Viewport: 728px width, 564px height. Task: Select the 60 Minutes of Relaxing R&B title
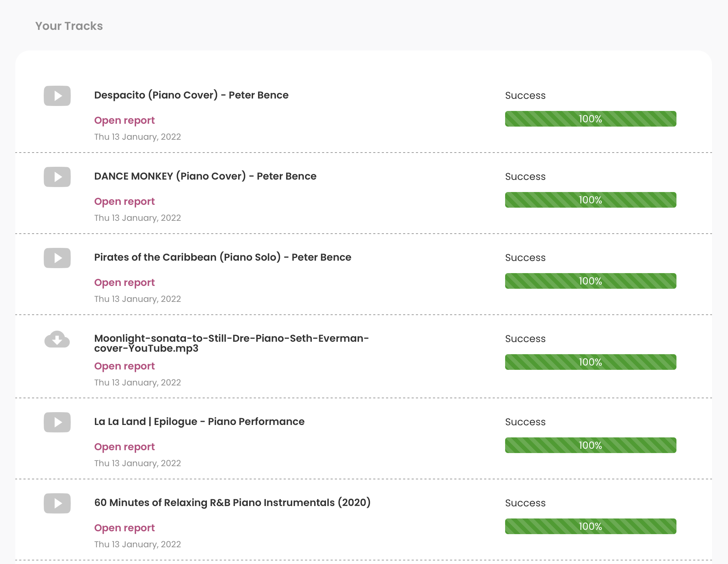point(232,502)
